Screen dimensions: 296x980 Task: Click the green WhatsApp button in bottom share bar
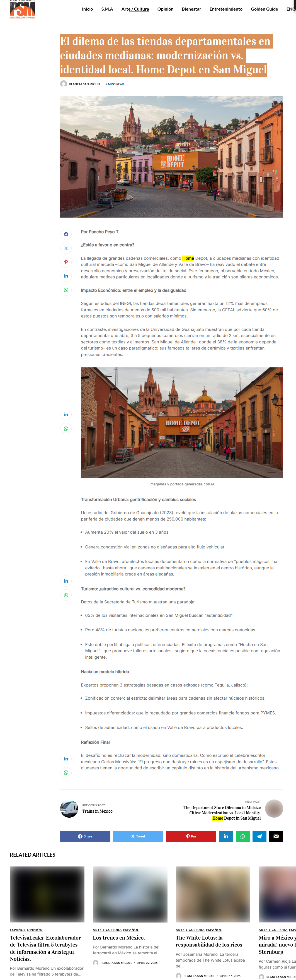tap(242, 836)
